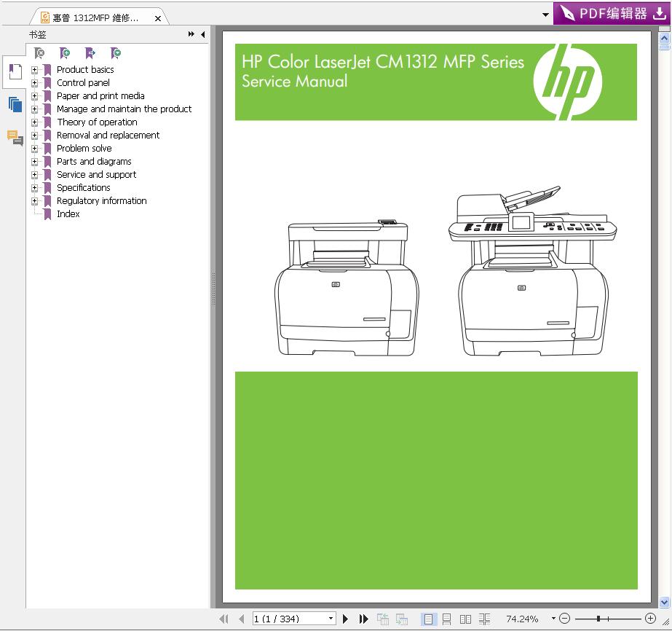The width and height of the screenshot is (672, 631).
Task: Open the Service and support bookmark
Action: 96,175
